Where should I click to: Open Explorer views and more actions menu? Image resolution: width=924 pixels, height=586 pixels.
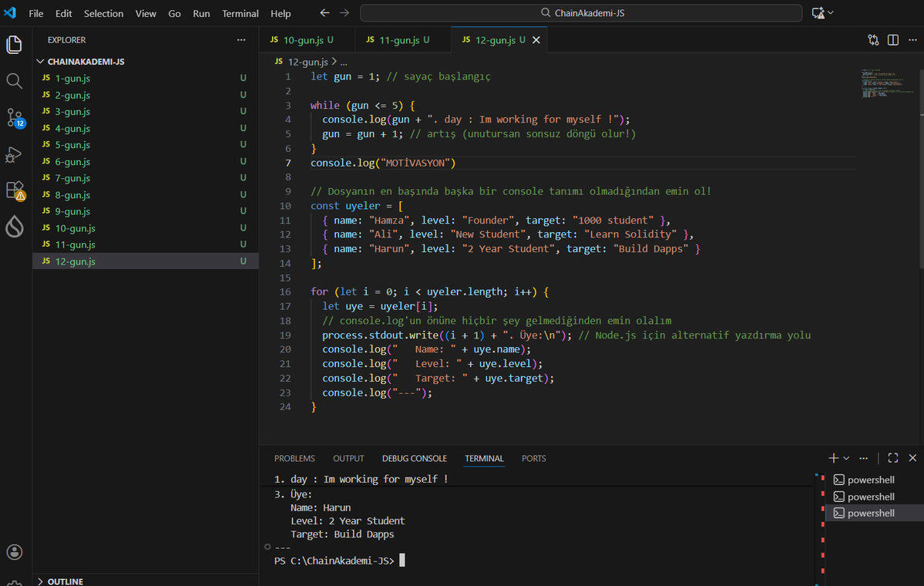click(241, 39)
